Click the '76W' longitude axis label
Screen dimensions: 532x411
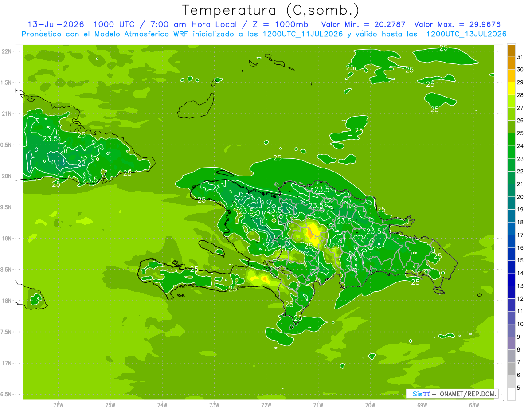click(x=58, y=405)
